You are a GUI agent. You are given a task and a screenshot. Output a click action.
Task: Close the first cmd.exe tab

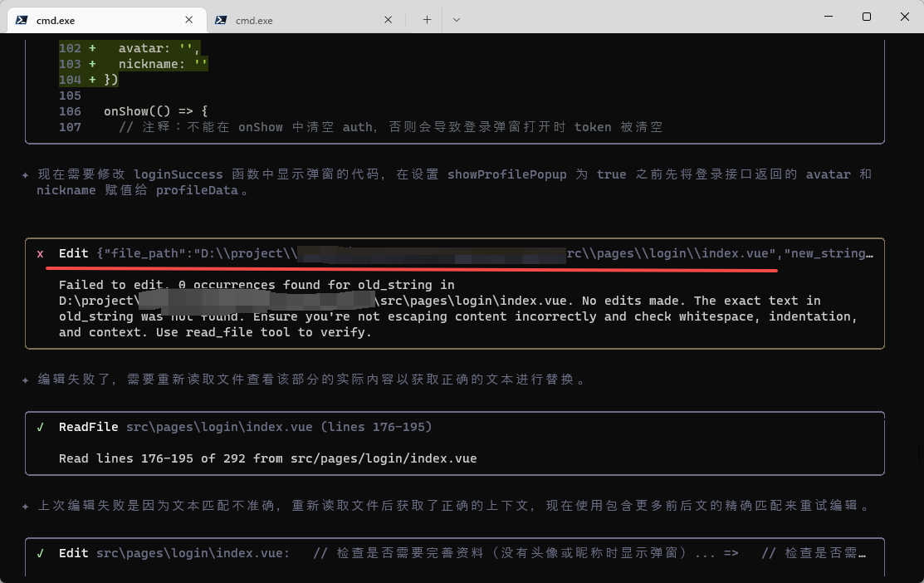[188, 19]
